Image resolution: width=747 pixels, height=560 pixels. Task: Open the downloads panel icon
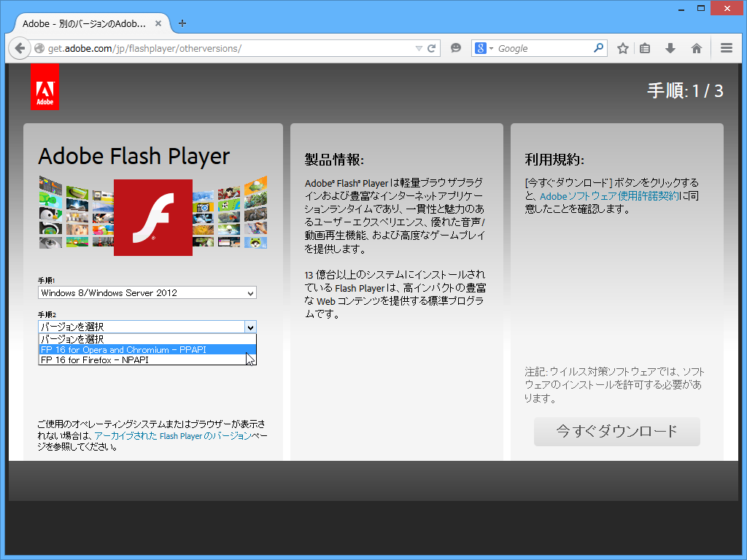tap(670, 48)
